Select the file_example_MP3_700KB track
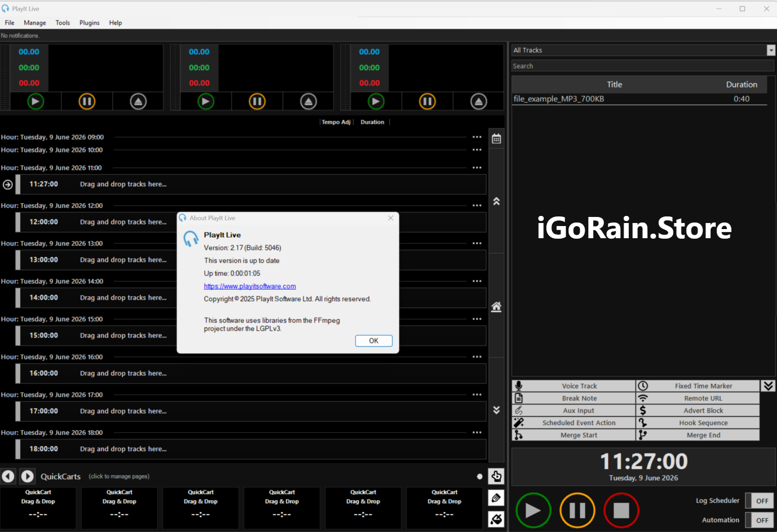The width and height of the screenshot is (777, 532). pyautogui.click(x=639, y=99)
